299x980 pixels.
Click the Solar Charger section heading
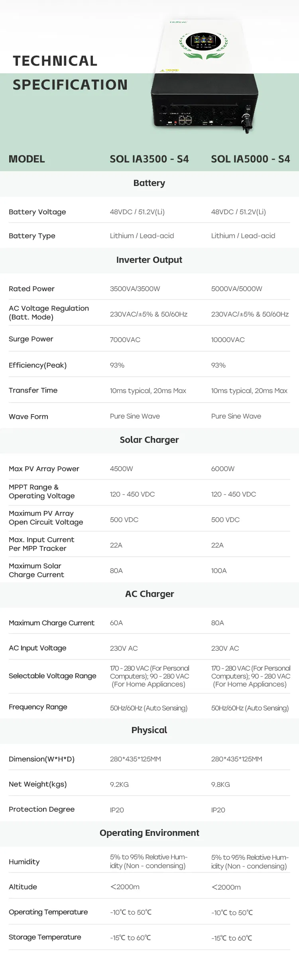click(149, 440)
